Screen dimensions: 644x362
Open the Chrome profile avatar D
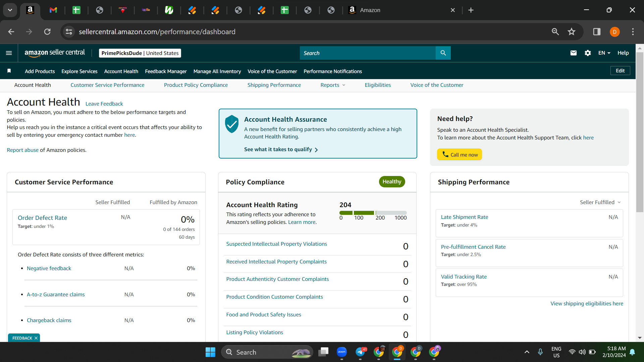click(615, 32)
